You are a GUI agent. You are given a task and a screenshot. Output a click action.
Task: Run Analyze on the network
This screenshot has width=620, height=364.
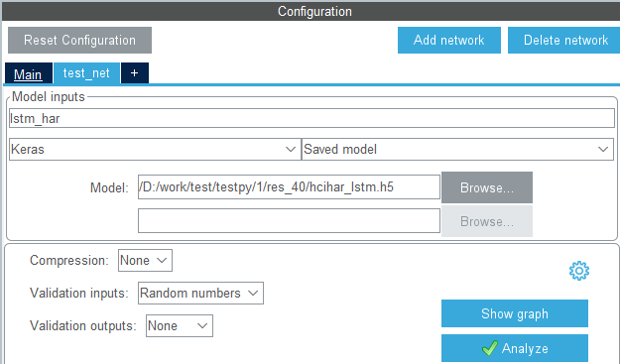click(x=515, y=348)
